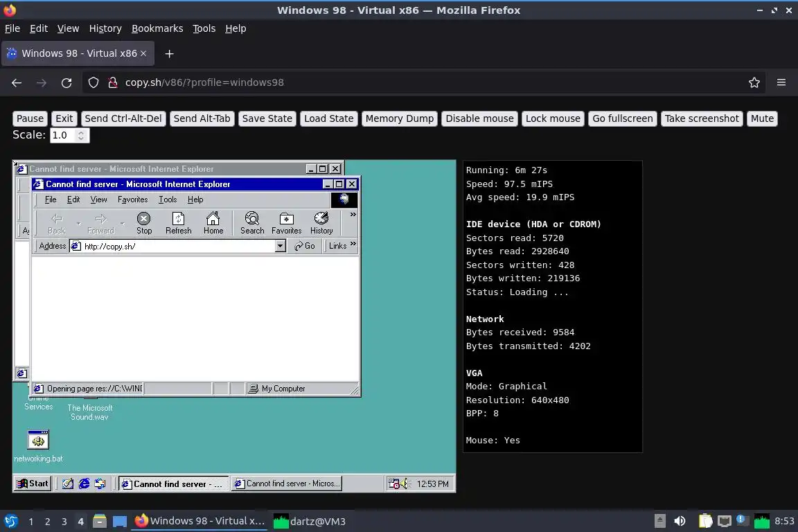The image size is (798, 532).
Task: Open Favorites pane from IE toolbar
Action: [287, 224]
